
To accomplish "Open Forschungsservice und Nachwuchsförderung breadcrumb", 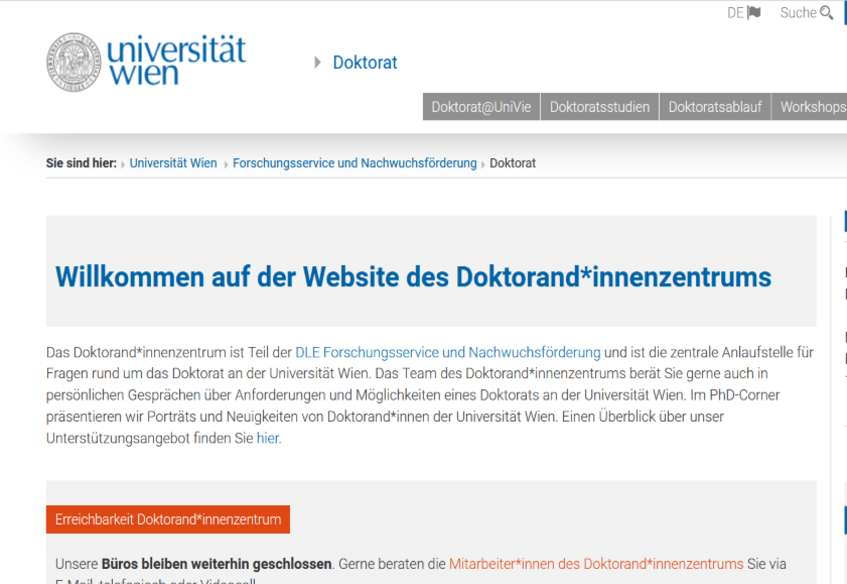I will tap(355, 163).
